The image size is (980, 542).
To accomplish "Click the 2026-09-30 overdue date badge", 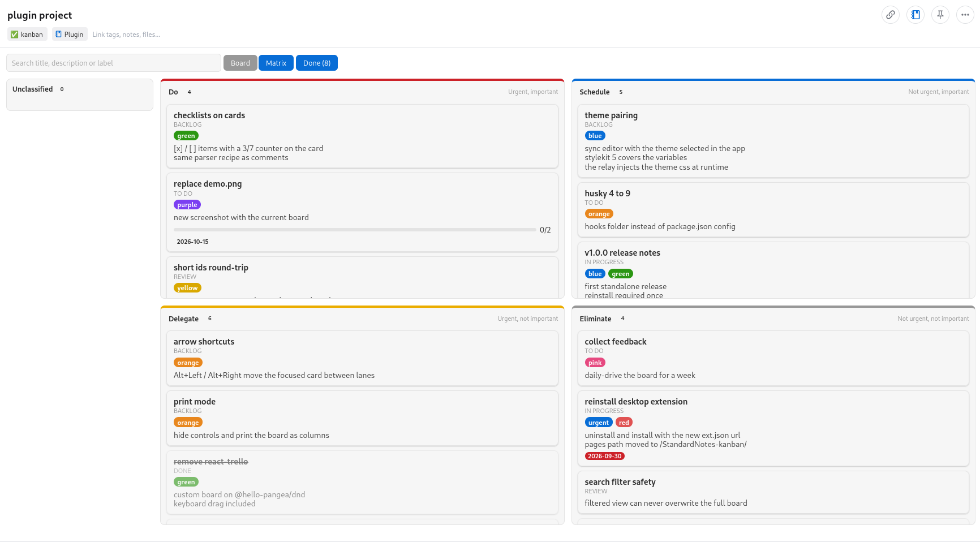I will pos(605,456).
